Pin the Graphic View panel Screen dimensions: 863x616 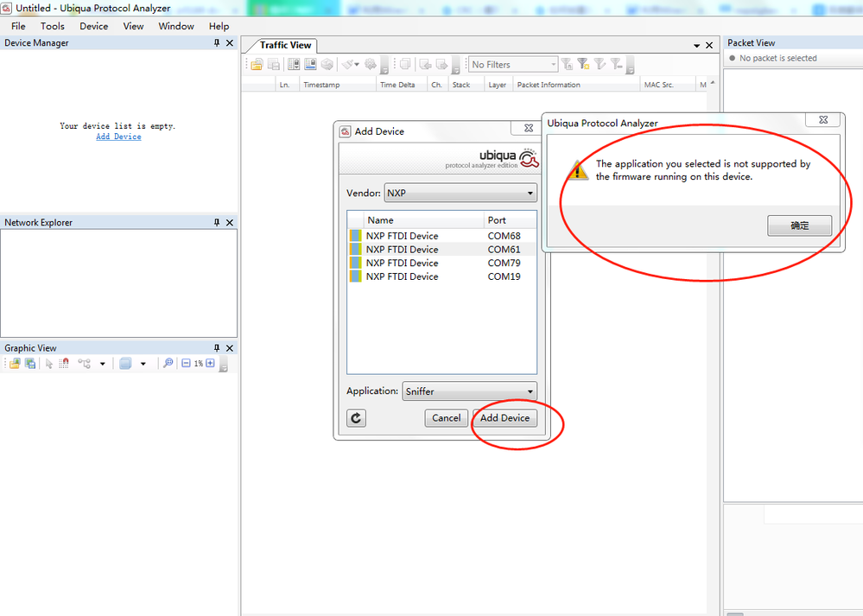tap(217, 348)
